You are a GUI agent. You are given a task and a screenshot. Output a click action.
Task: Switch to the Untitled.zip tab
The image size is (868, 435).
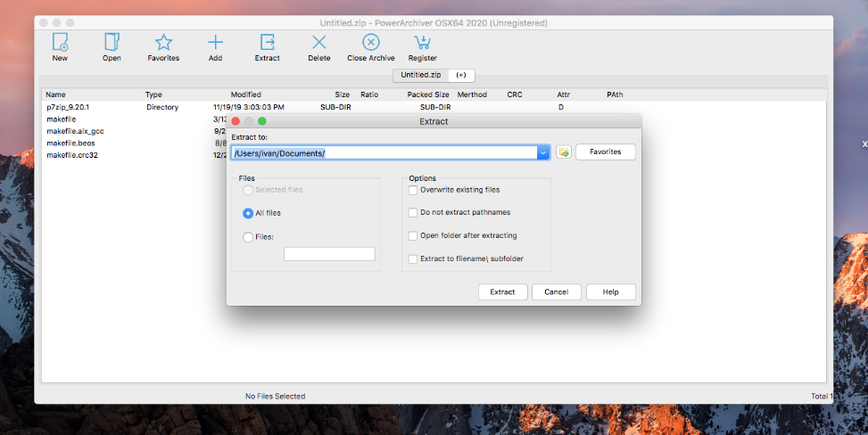(x=419, y=76)
